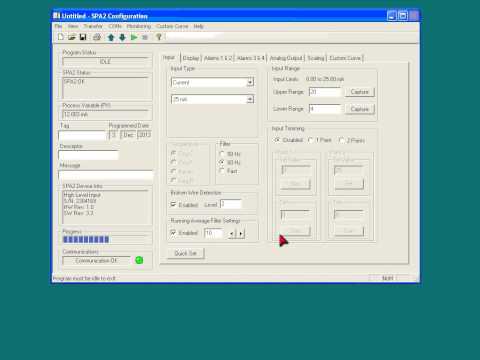Switch to the Analog Output tab
Viewport: 480px width, 360px height.
pyautogui.click(x=286, y=58)
